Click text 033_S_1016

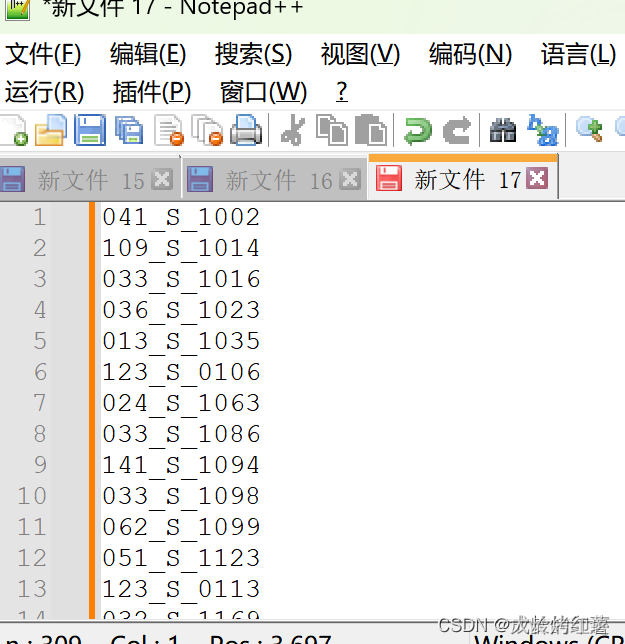[181, 279]
